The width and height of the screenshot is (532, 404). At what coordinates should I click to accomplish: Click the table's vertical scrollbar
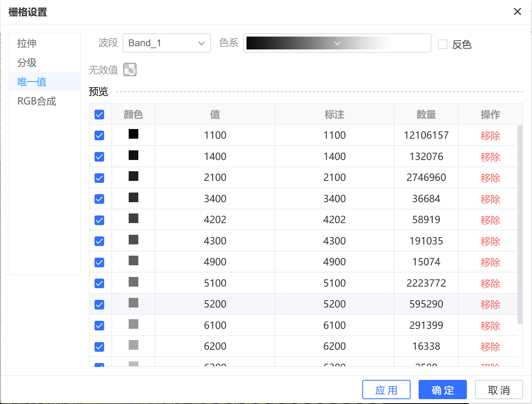tap(520, 225)
